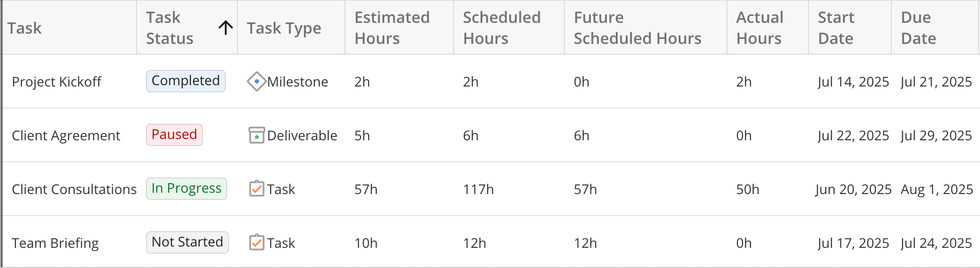The height and width of the screenshot is (268, 980).
Task: Open the Paused status badge dropdown
Action: (x=174, y=135)
